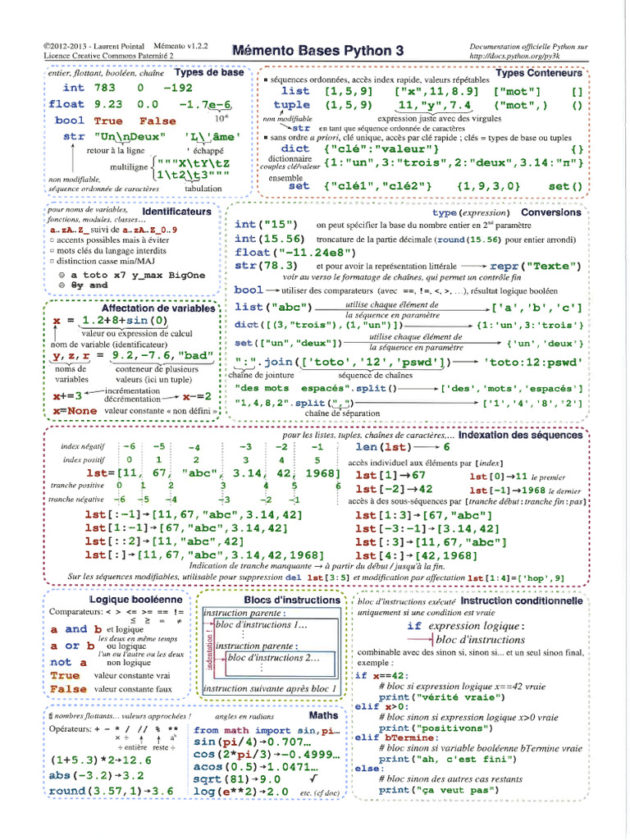This screenshot has height=840, width=630.
Task: Click the print("ça veut pas") statement
Action: coord(439,791)
